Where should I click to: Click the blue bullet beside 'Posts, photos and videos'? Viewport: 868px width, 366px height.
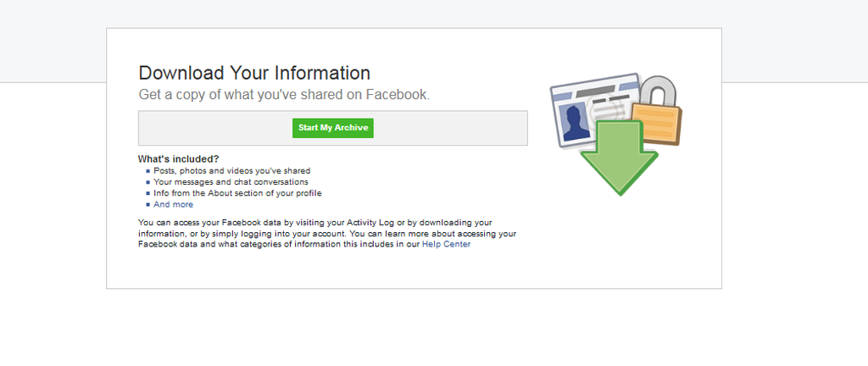tap(147, 171)
